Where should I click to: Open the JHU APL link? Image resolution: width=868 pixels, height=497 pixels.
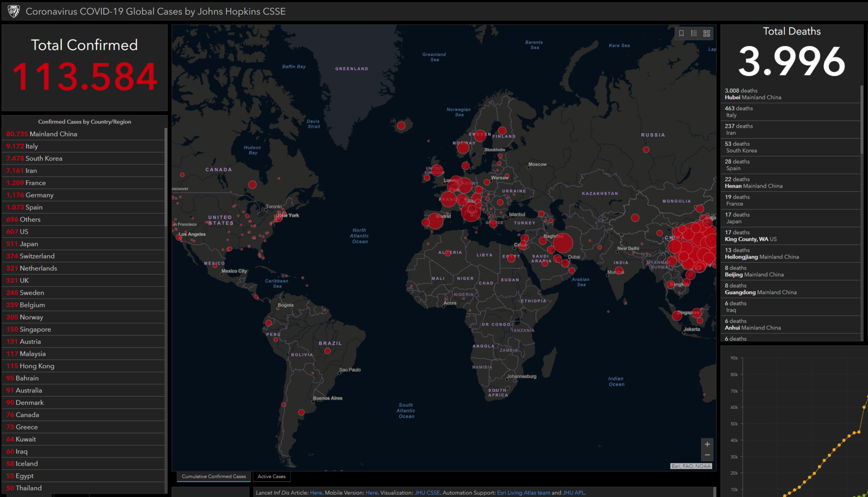point(573,493)
